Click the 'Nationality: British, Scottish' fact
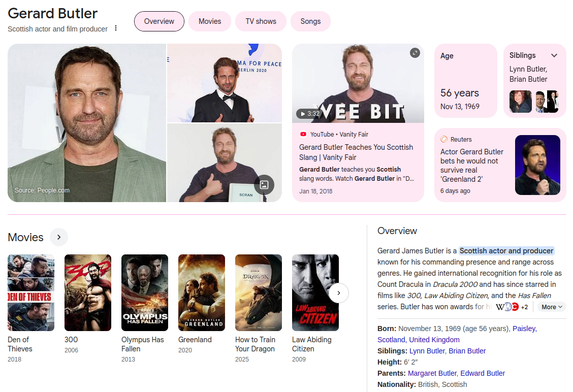 [x=422, y=384]
